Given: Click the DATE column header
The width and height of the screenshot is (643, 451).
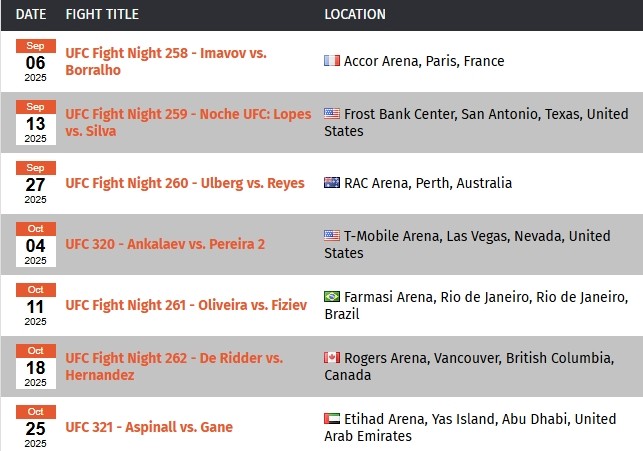Looking at the screenshot, I should pyautogui.click(x=31, y=14).
